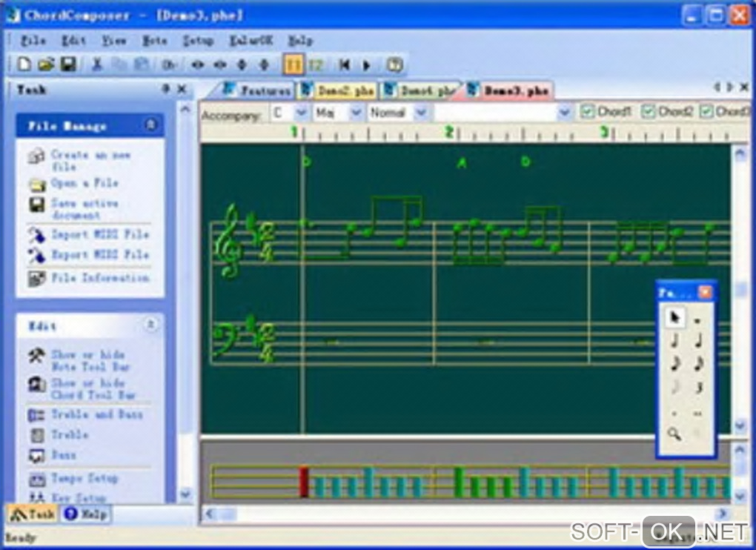The width and height of the screenshot is (756, 550).
Task: Click the Task panel scroll up arrow
Action: [x=185, y=110]
